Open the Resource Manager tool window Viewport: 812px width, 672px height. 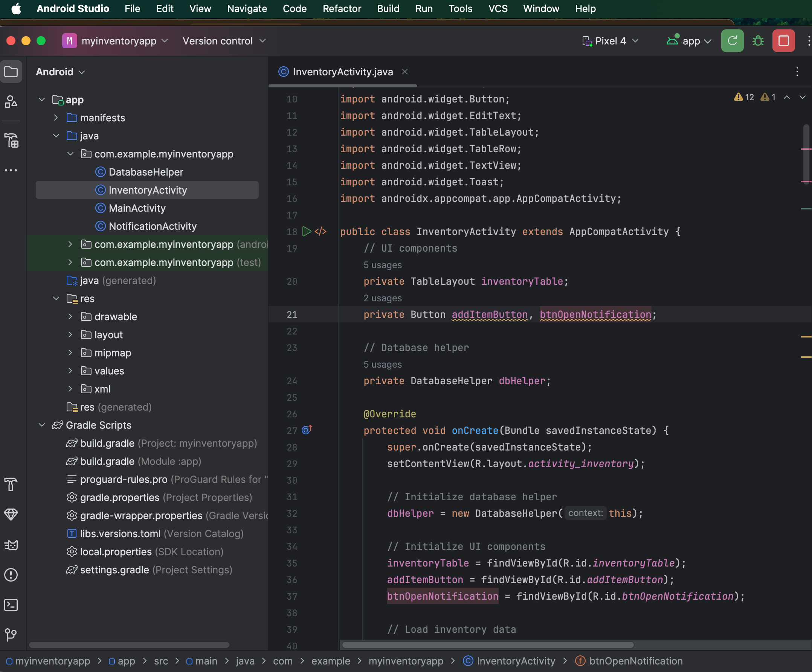(x=11, y=102)
